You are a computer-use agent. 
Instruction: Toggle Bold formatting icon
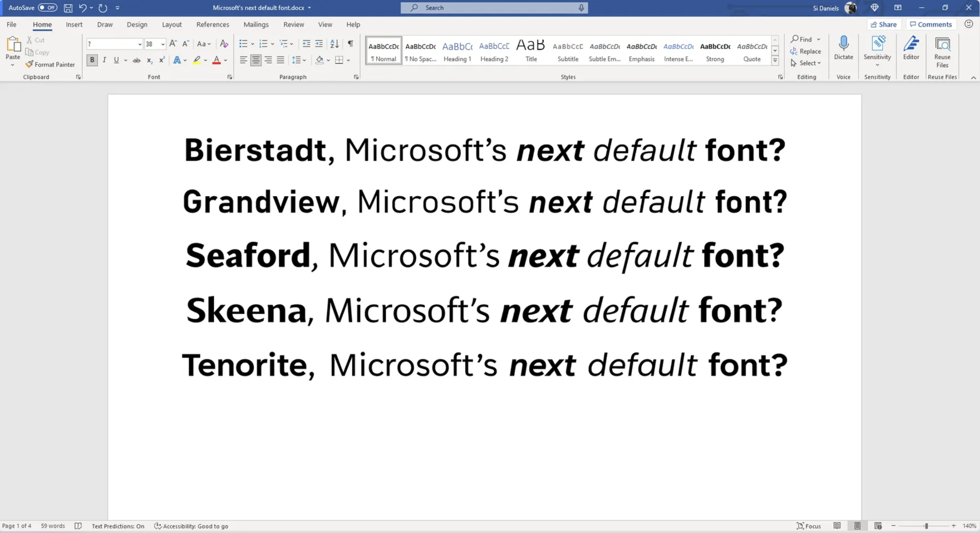tap(92, 60)
